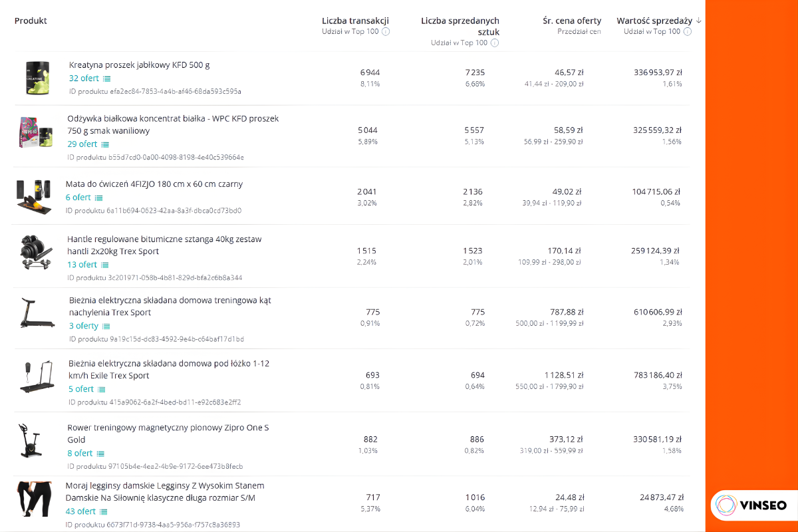Open info icon under Wartość sprzedaży header
This screenshot has height=532, width=798.
(x=688, y=32)
